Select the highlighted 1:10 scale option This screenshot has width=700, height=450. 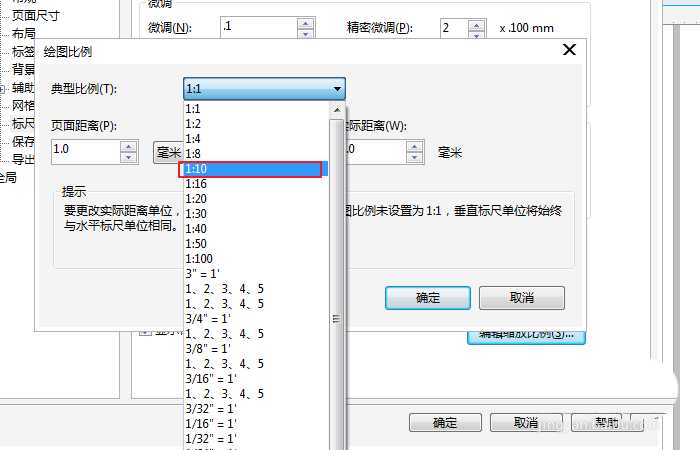[250, 170]
